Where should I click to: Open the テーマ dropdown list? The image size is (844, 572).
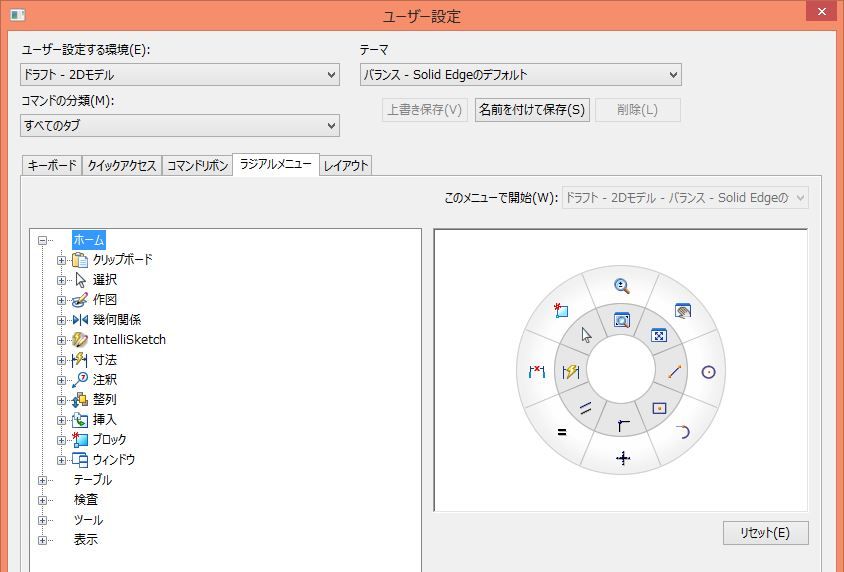(520, 75)
